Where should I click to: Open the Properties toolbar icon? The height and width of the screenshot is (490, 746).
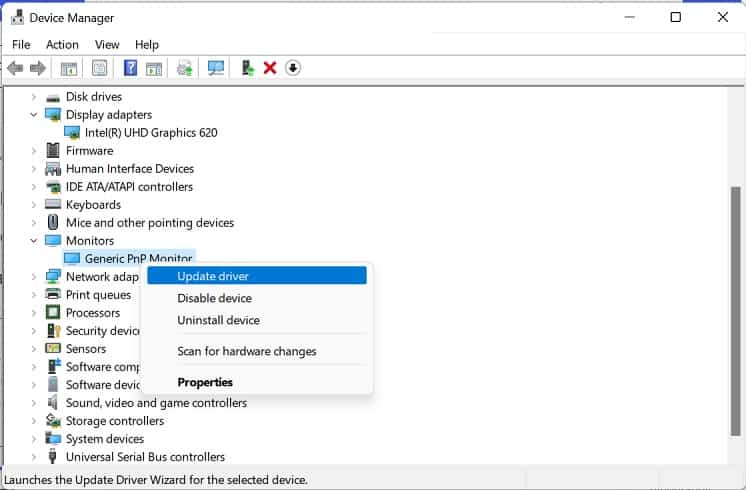click(x=99, y=68)
